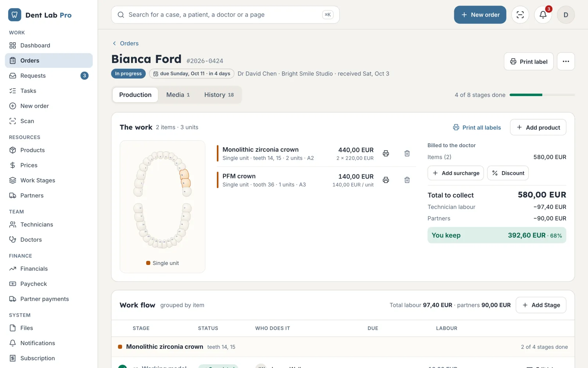
Task: Click the Print label button
Action: 528,61
